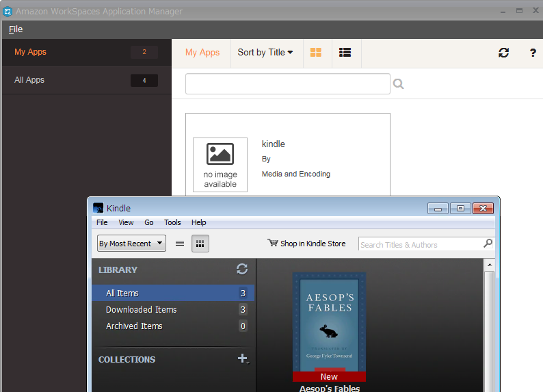Click the shopping cart icon in Kindle
The image size is (543, 392).
(273, 243)
